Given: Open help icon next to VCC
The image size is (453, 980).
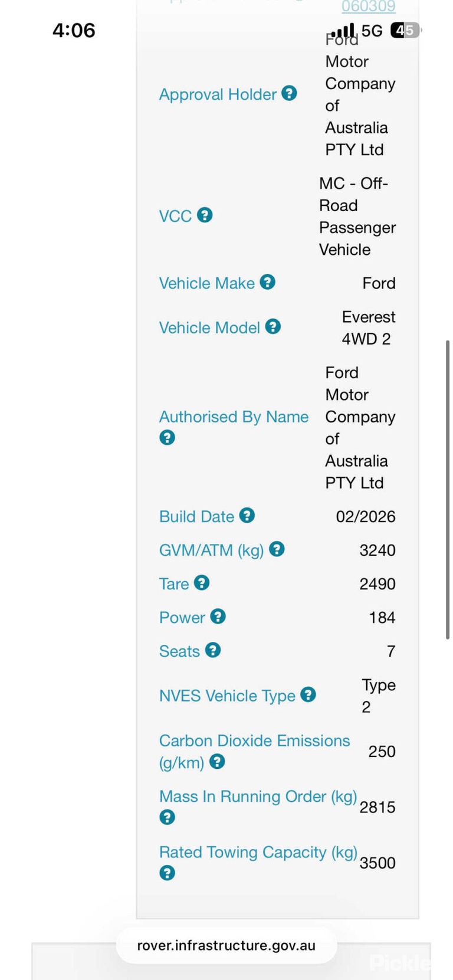Looking at the screenshot, I should [205, 215].
